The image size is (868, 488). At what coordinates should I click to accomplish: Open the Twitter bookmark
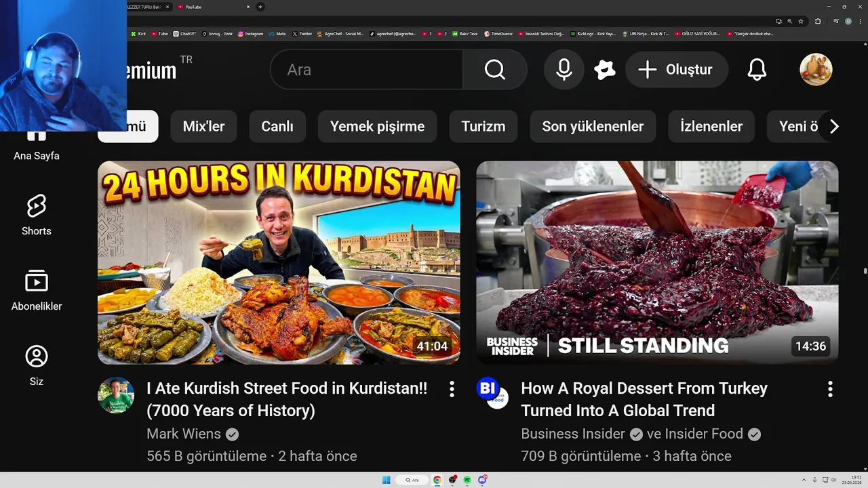point(302,33)
